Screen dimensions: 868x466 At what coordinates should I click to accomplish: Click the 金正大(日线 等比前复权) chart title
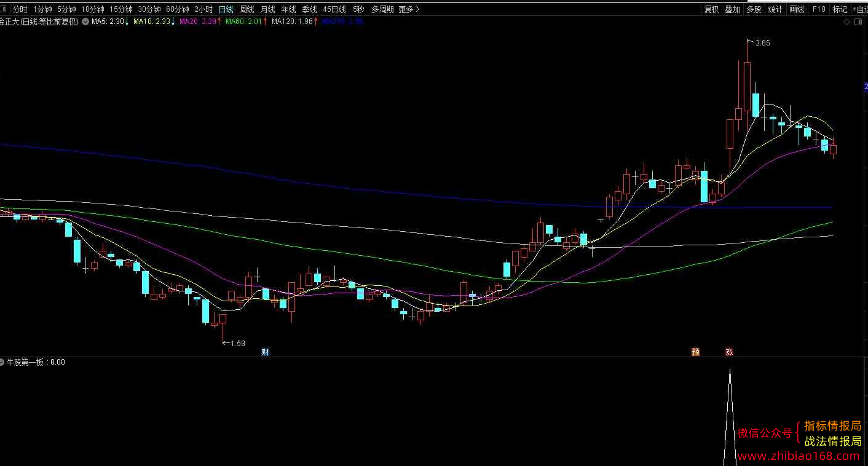point(39,22)
